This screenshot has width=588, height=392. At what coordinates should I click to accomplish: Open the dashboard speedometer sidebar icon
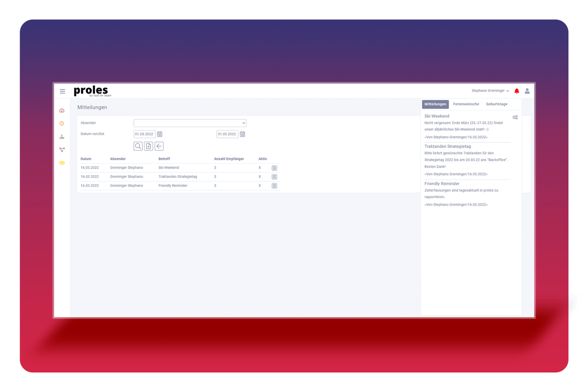pyautogui.click(x=62, y=110)
